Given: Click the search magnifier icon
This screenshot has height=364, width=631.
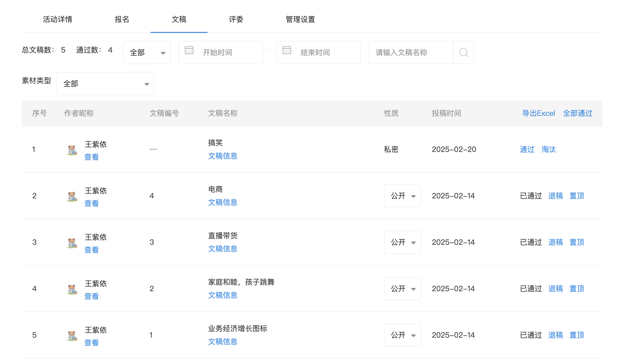Looking at the screenshot, I should point(464,52).
